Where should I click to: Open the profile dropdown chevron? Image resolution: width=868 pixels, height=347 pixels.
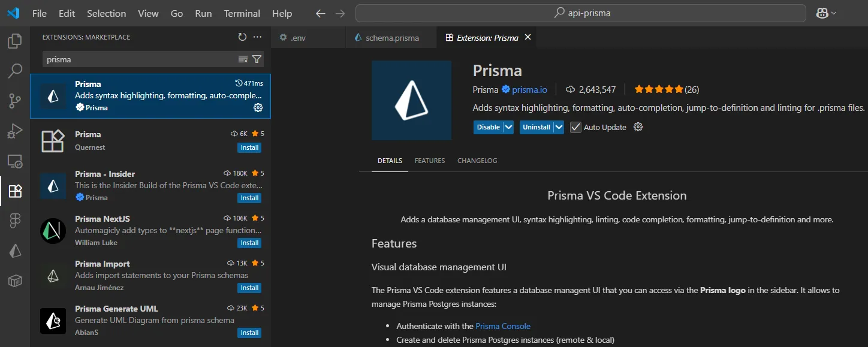833,13
